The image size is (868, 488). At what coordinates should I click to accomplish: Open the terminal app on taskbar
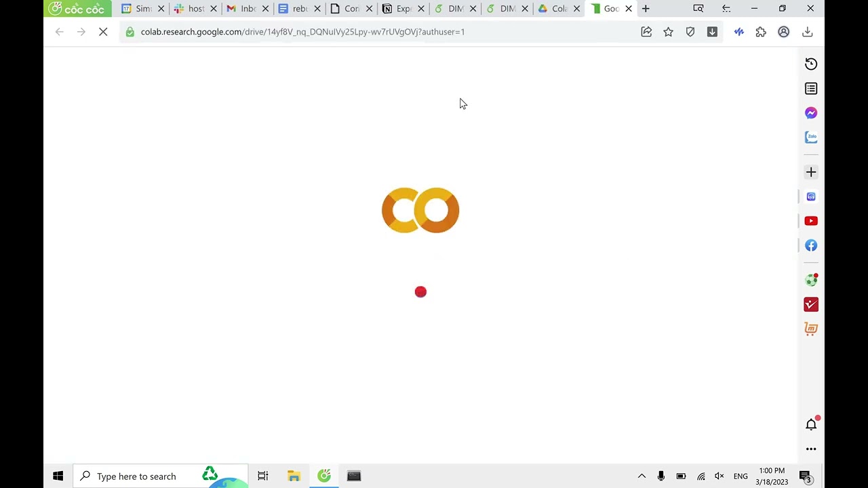point(354,476)
